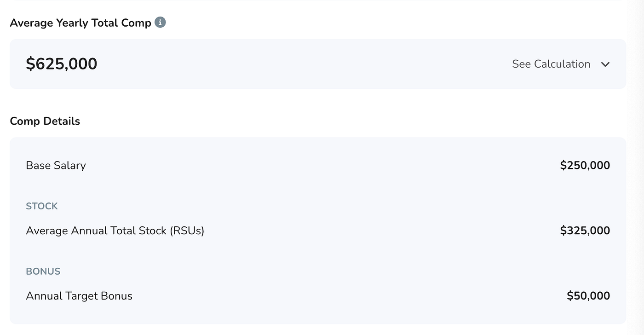Select the $625,000 total comp figure
The height and width of the screenshot is (335, 644).
(62, 64)
